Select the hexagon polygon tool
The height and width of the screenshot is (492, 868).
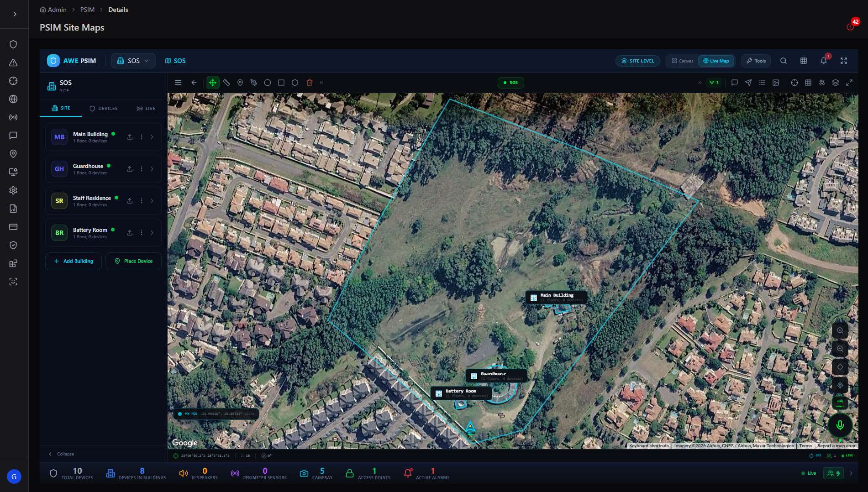(x=295, y=83)
